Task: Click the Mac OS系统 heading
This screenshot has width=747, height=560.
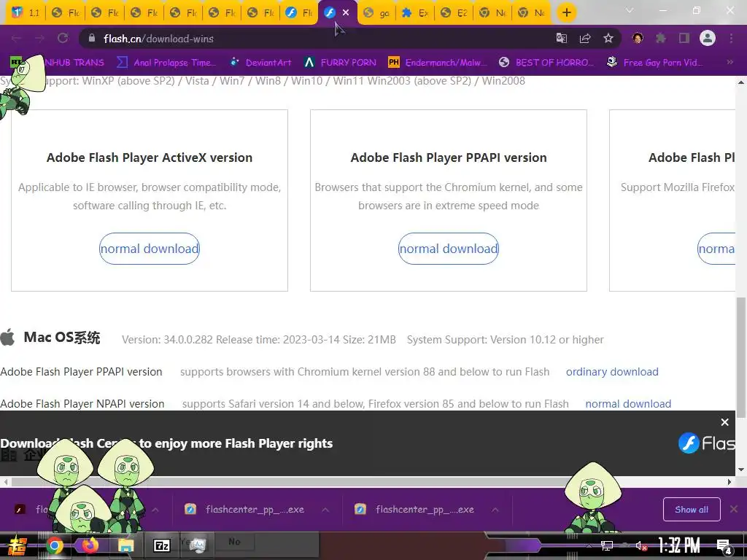Action: pyautogui.click(x=61, y=338)
